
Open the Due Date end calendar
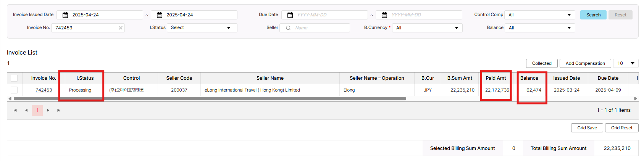pos(384,15)
